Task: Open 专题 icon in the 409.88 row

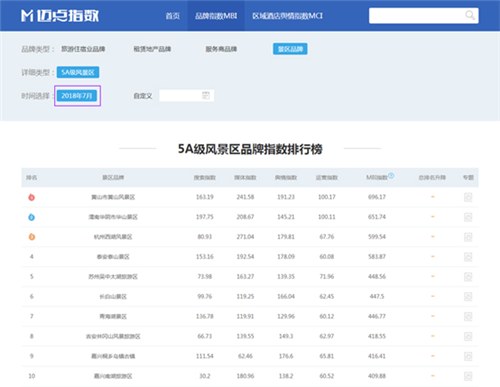Action: 468,376
